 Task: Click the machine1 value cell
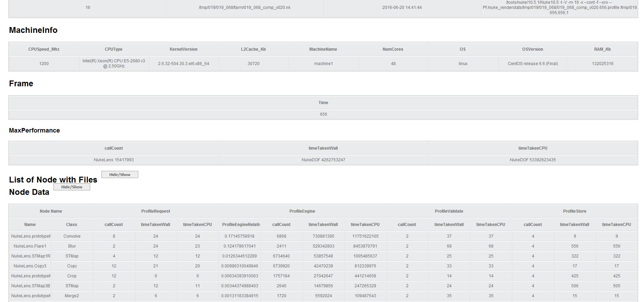point(323,64)
